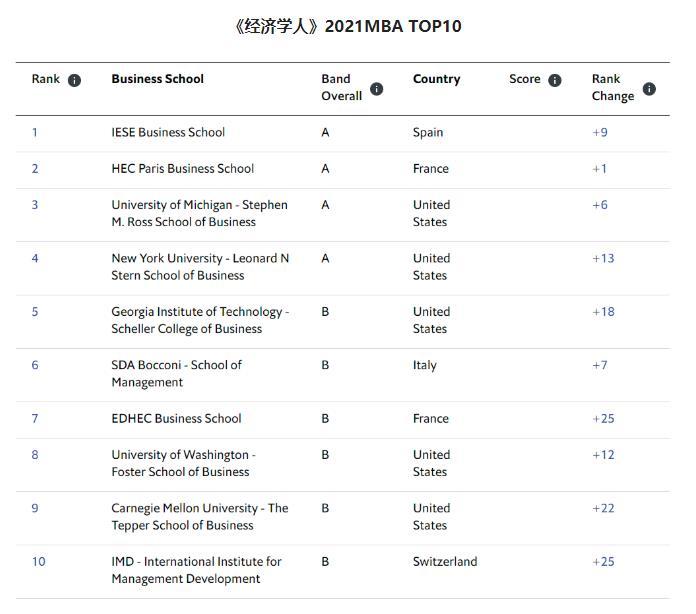This screenshot has height=614, width=696.
Task: Select IMD International Institute name
Action: coord(197,570)
